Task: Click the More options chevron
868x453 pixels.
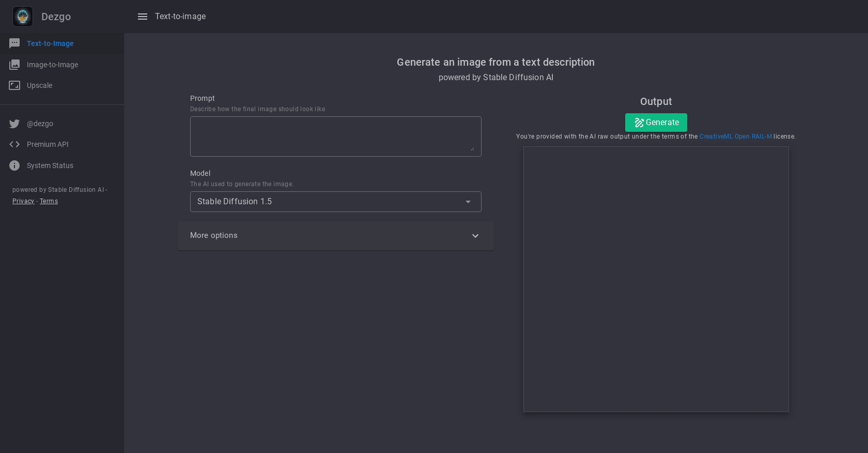Action: click(x=475, y=236)
